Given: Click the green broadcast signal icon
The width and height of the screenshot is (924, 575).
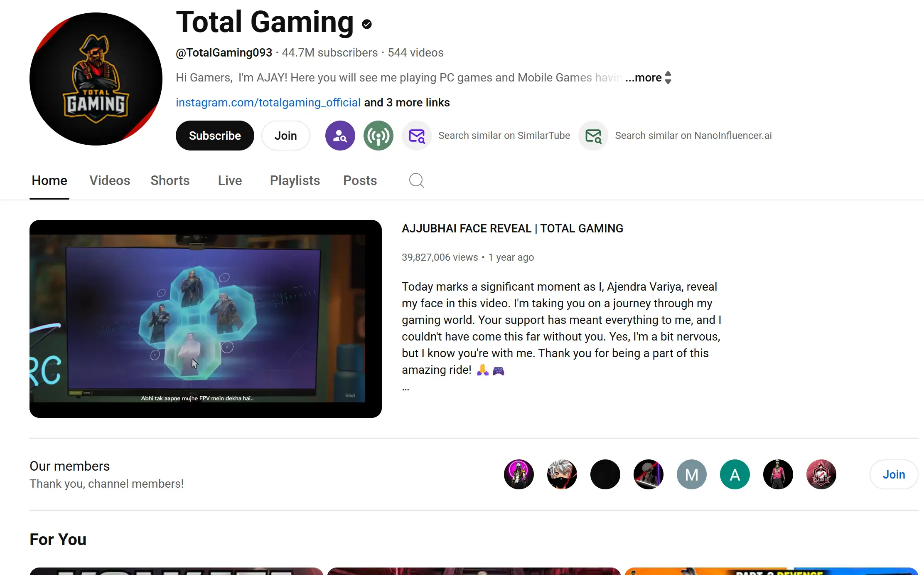Looking at the screenshot, I should click(378, 136).
